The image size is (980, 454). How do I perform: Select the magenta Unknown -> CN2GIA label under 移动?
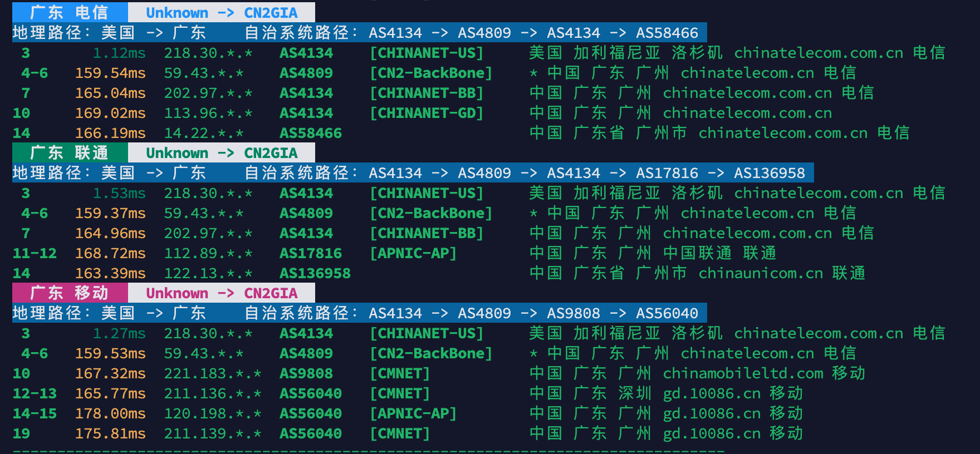(x=222, y=293)
